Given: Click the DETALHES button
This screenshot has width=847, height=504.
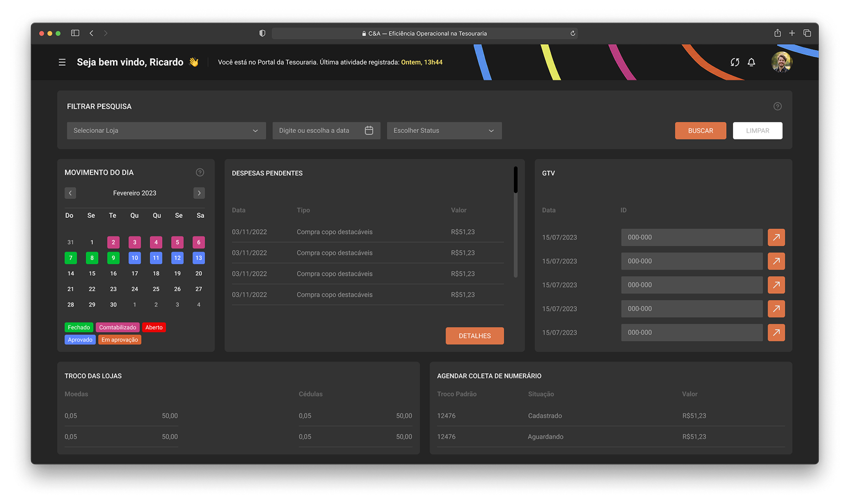Looking at the screenshot, I should coord(475,336).
